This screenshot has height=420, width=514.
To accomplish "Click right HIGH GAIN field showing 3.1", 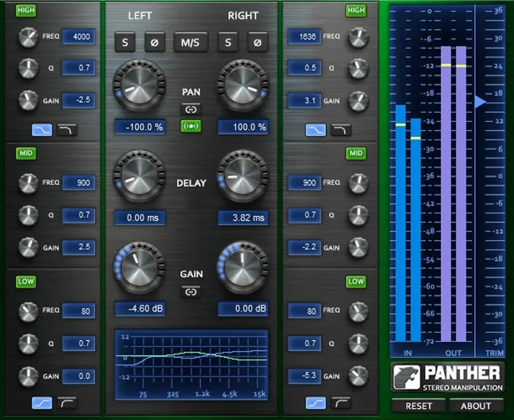I will point(304,100).
